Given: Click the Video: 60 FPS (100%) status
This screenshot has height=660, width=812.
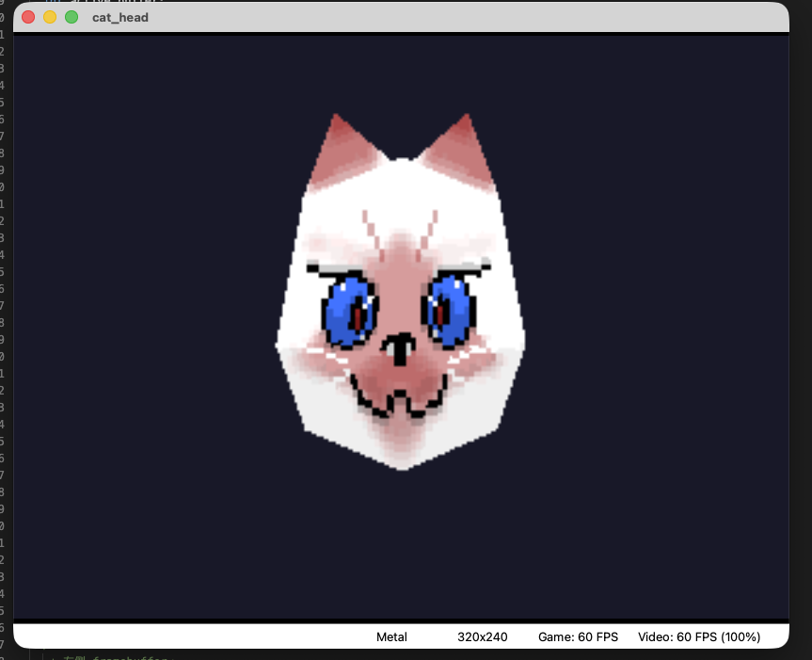Looking at the screenshot, I should point(699,636).
